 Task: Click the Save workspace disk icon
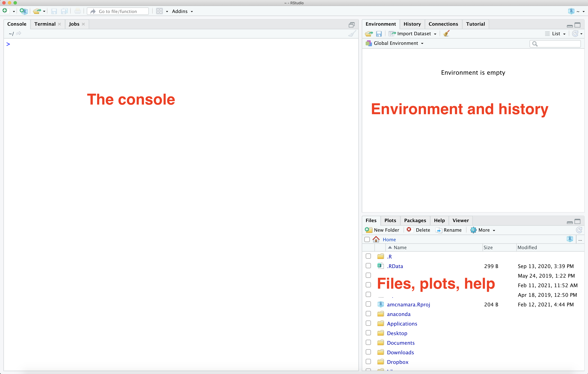[379, 34]
